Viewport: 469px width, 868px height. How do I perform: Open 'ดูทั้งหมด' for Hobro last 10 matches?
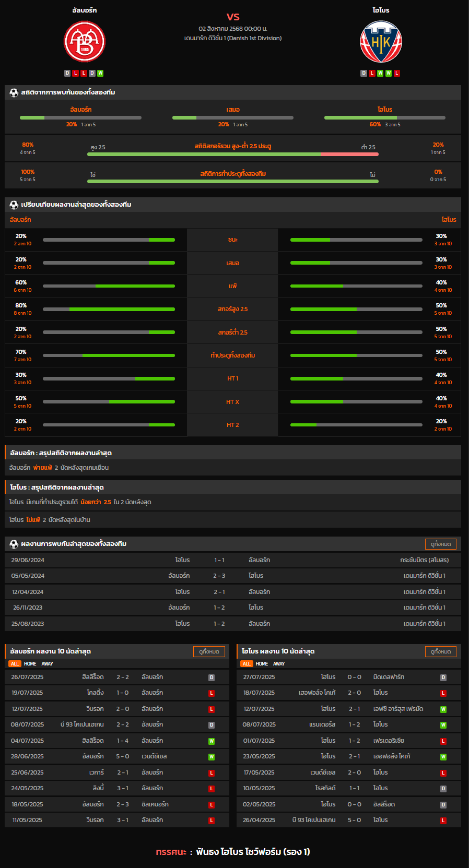tap(441, 651)
